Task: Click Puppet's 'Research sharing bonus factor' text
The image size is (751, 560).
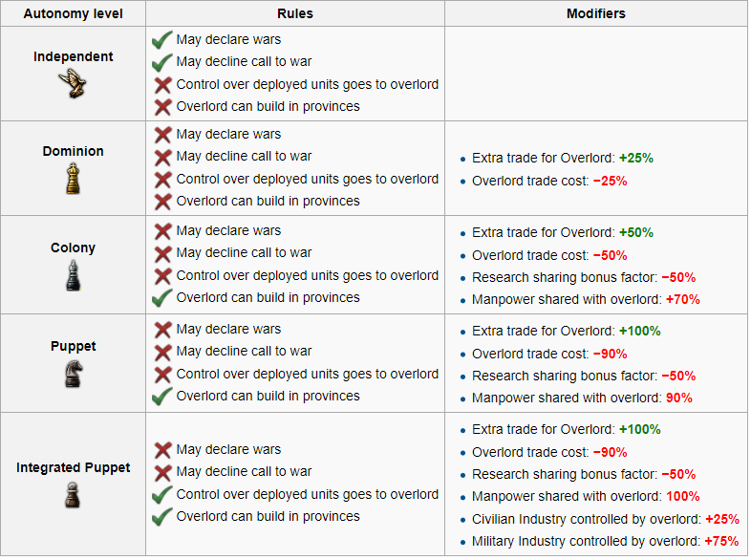Action: pos(562,376)
